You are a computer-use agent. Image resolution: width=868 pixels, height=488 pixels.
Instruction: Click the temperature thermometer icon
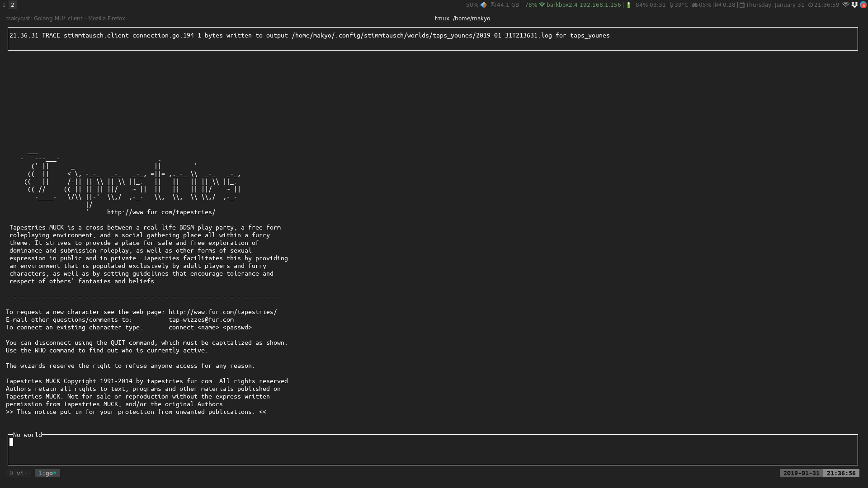[x=671, y=5]
